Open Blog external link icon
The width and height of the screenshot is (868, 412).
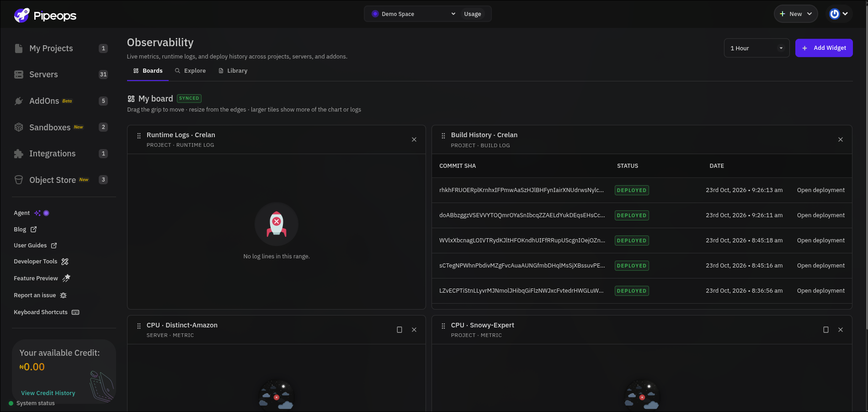(33, 230)
